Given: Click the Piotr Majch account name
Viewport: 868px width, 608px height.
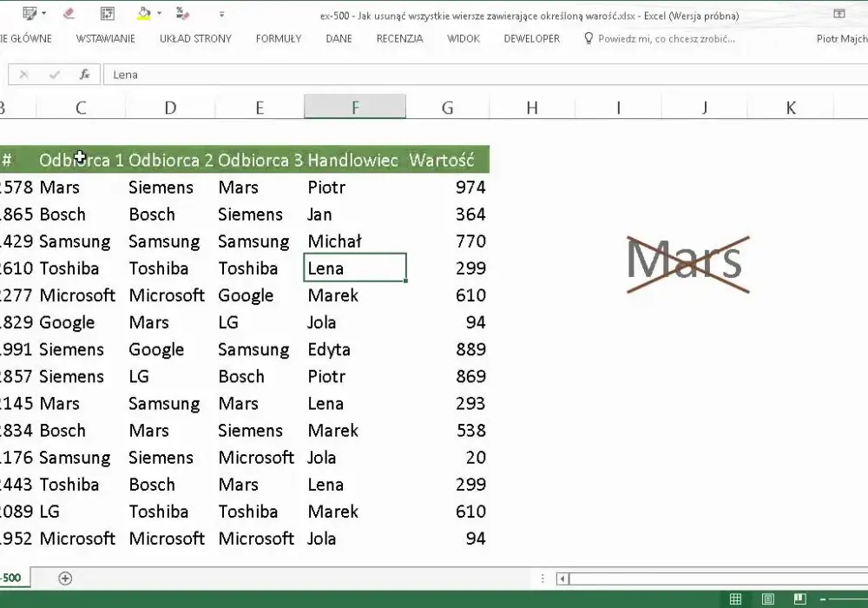Looking at the screenshot, I should coord(842,39).
